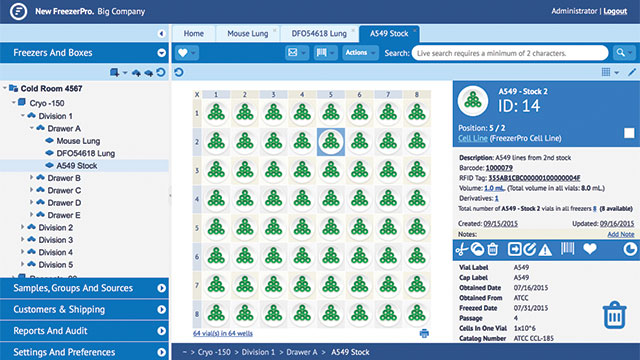
Task: Click the trash bin icon in vial toolbar
Action: click(x=493, y=249)
